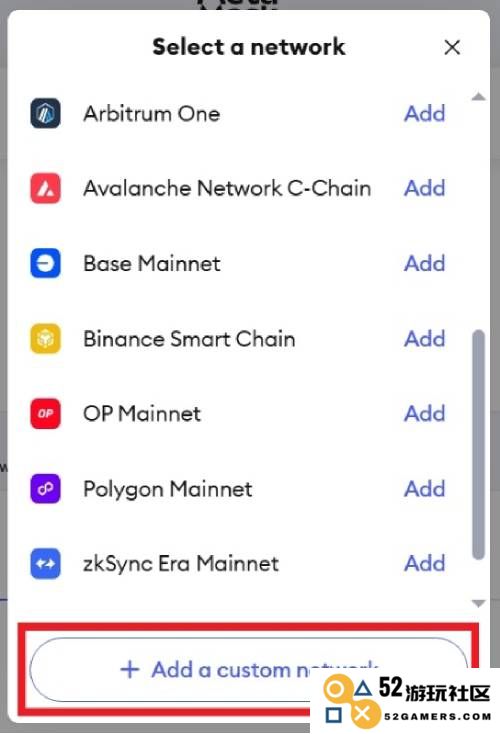500x734 pixels.
Task: Add zkSync Era Mainnet network
Action: (425, 563)
